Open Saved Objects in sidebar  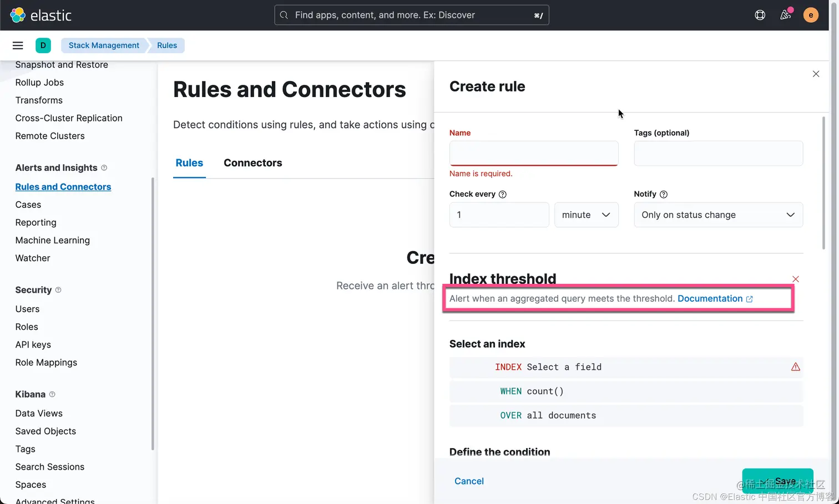pyautogui.click(x=46, y=431)
